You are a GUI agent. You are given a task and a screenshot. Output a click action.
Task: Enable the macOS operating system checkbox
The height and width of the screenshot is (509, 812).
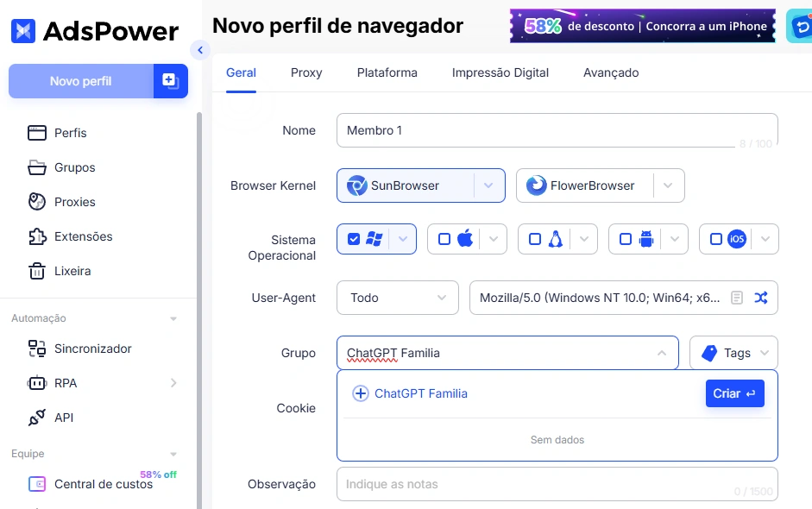click(x=443, y=238)
